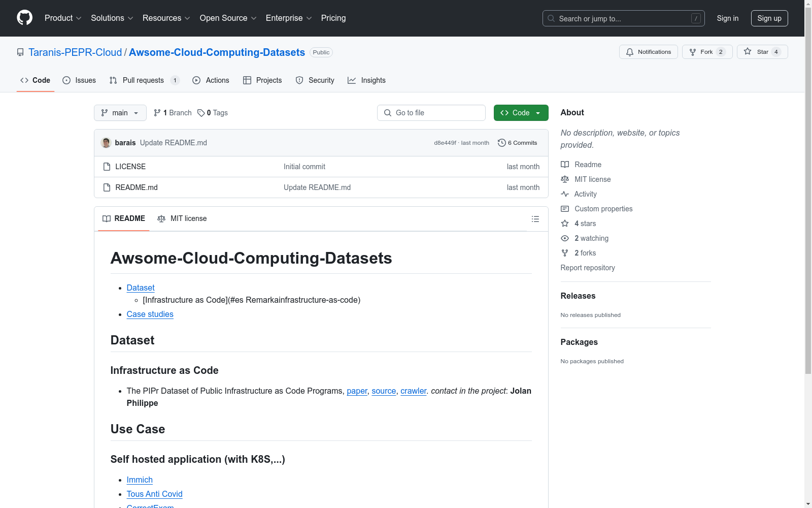Viewport: 812px width, 508px height.
Task: Click the barais author avatar
Action: tap(106, 143)
